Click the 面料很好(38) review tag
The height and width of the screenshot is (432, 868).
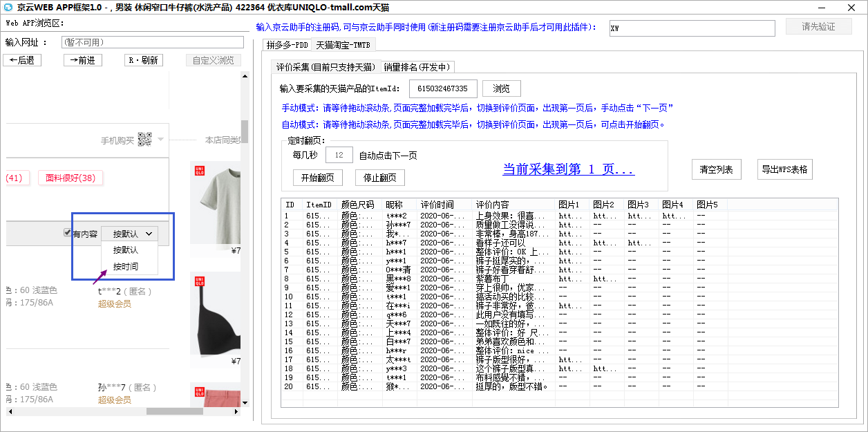coord(70,178)
